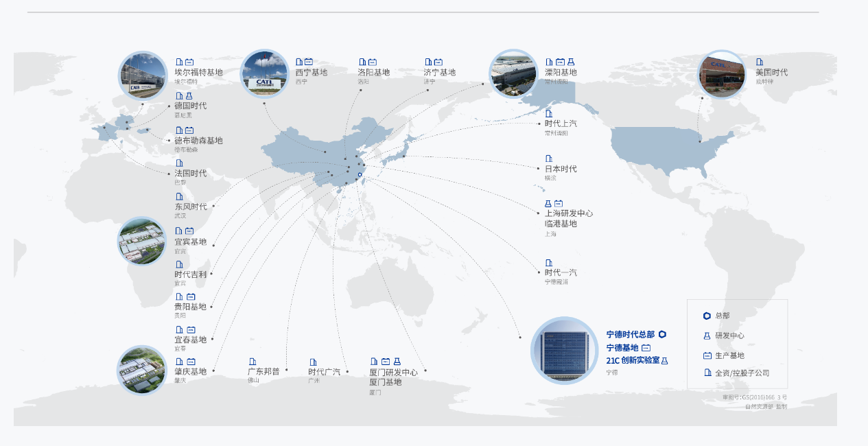Open the 溧阳基地 aerial photo
The height and width of the screenshot is (446, 868).
pyautogui.click(x=513, y=73)
